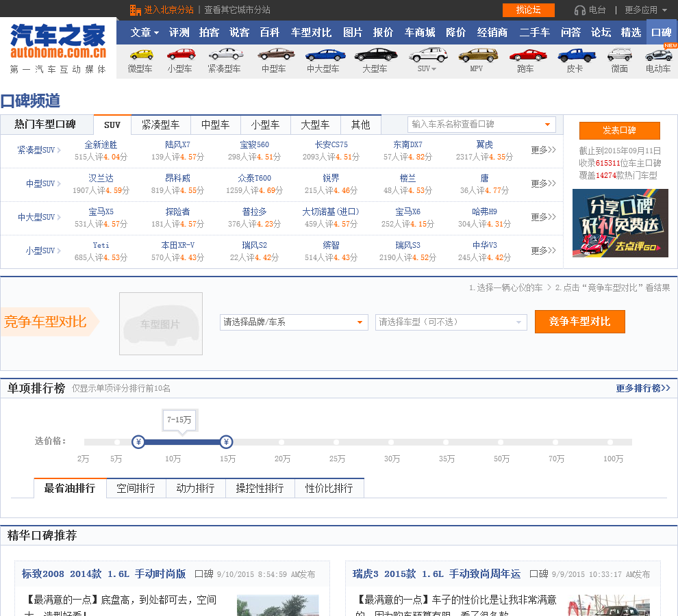Click the 发表口碑 button
Image resolution: width=678 pixels, height=616 pixels.
[619, 130]
